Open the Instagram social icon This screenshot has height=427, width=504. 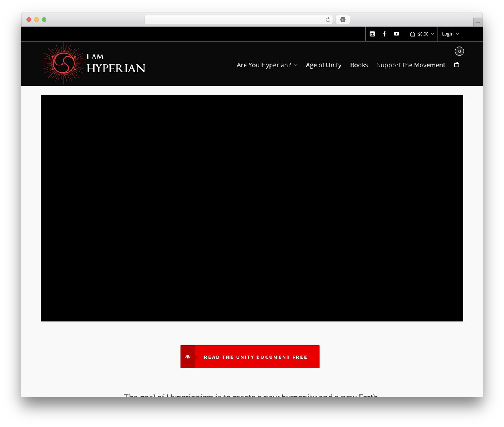tap(372, 34)
